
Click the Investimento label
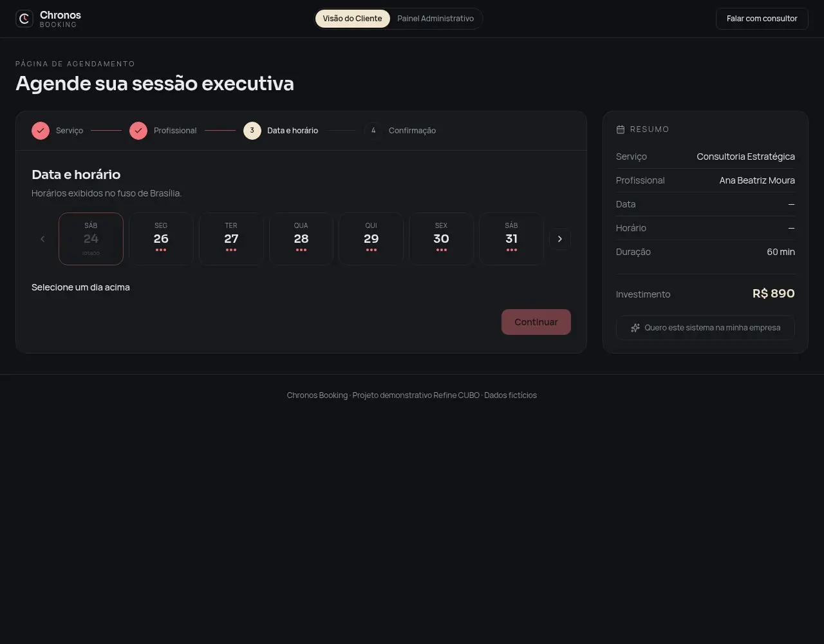tap(643, 294)
